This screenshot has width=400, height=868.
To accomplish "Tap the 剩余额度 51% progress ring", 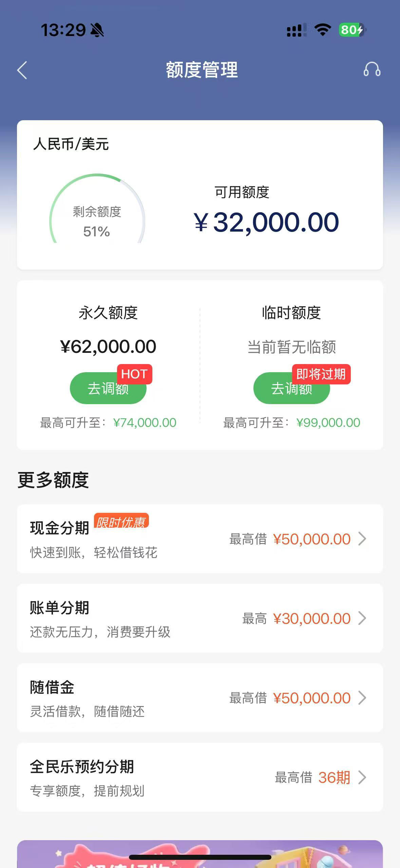I will (97, 208).
